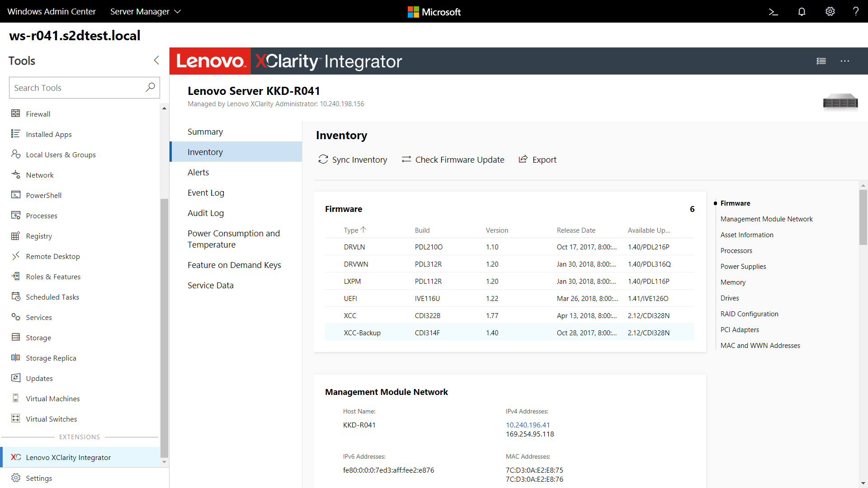The height and width of the screenshot is (488, 868).
Task: Open the RAID Configuration section link
Action: pos(750,314)
